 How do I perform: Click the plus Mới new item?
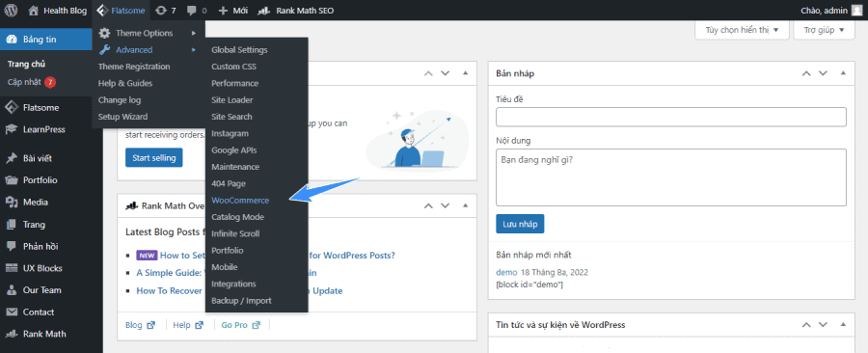tap(233, 10)
